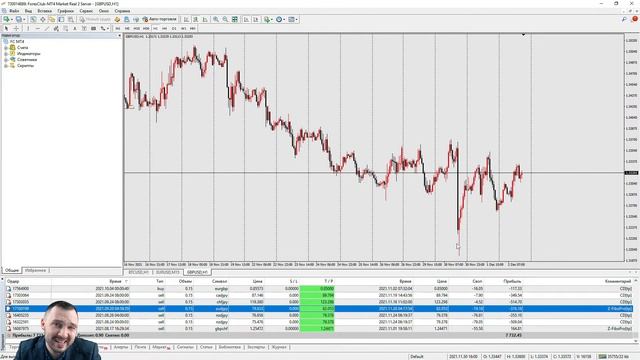This screenshot has width=640, height=360.
Task: Toggle the Terminal window icon
Action: tap(61, 19)
